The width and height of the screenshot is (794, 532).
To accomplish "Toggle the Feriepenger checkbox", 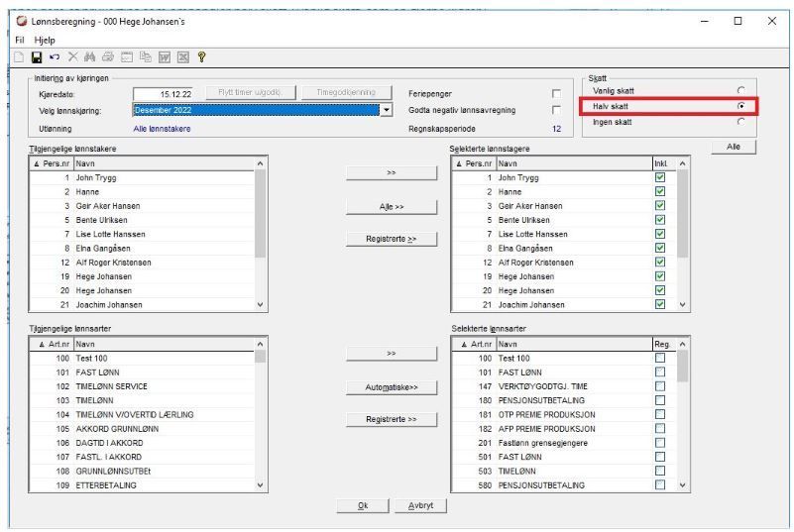I will [556, 94].
